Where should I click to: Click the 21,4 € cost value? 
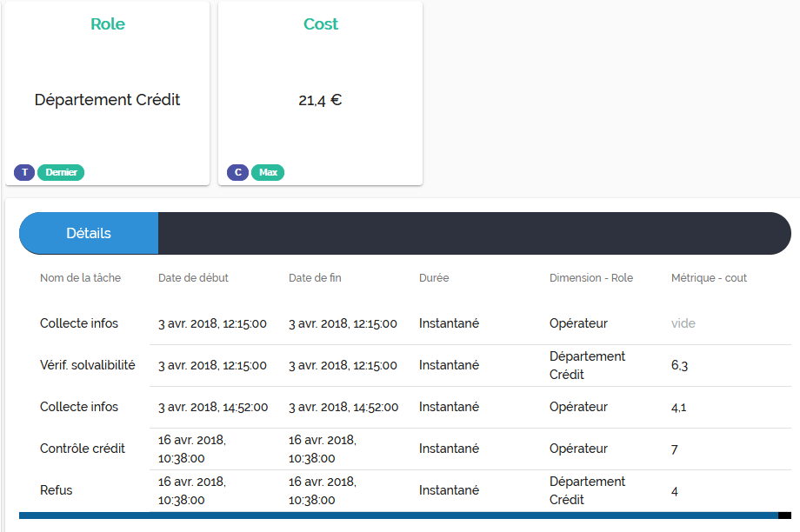pyautogui.click(x=320, y=100)
